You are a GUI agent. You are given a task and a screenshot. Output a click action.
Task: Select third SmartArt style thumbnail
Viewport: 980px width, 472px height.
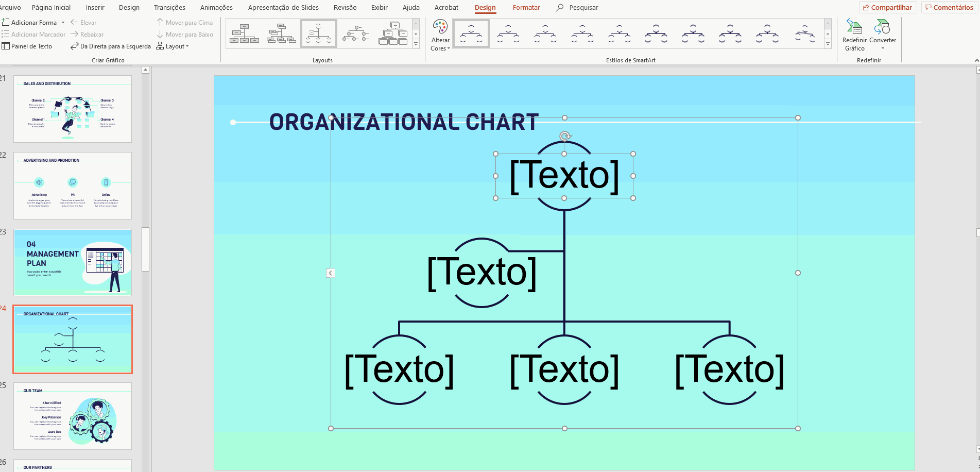[545, 33]
